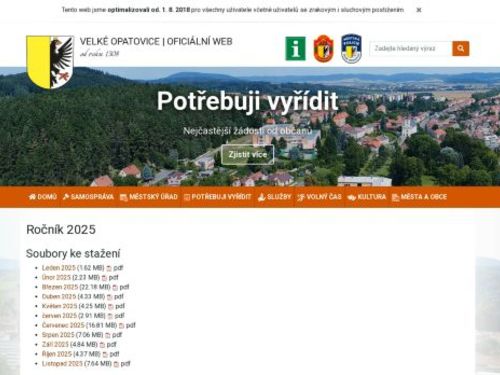The width and height of the screenshot is (500, 375).
Task: Click the 'Potřebuji vyřídit' banner heading
Action: click(x=248, y=101)
